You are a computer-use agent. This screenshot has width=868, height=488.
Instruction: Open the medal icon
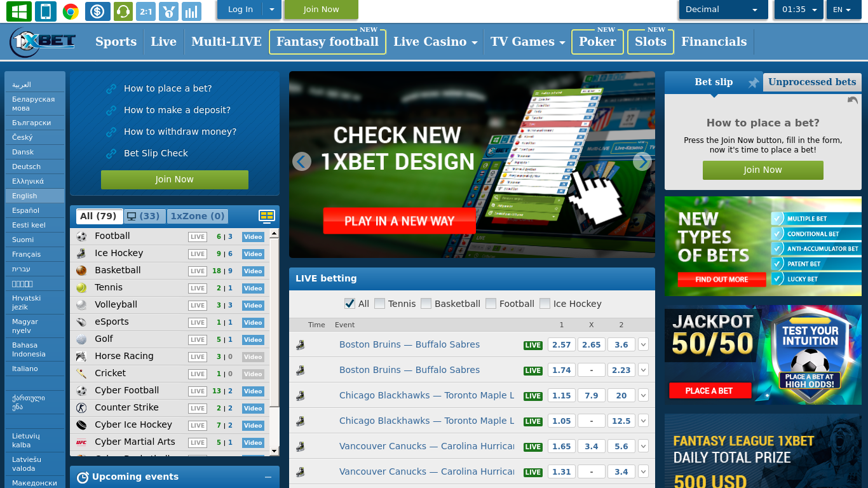click(x=168, y=11)
